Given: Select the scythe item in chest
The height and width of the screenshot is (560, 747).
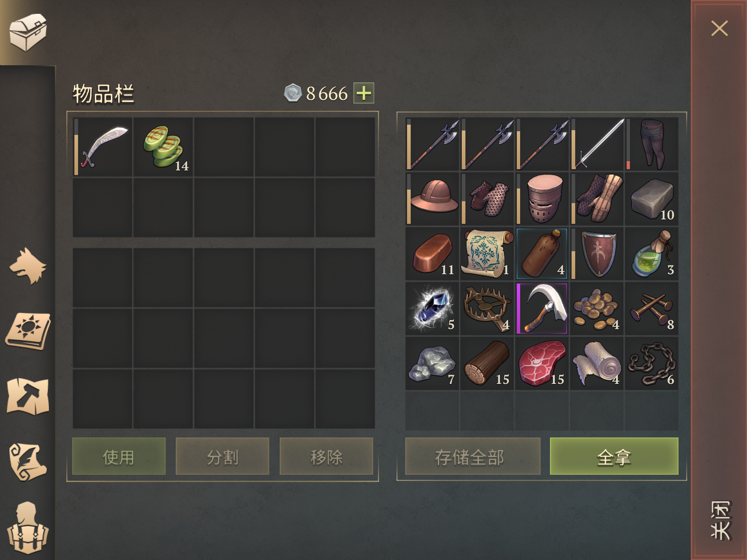Looking at the screenshot, I should pos(542,308).
